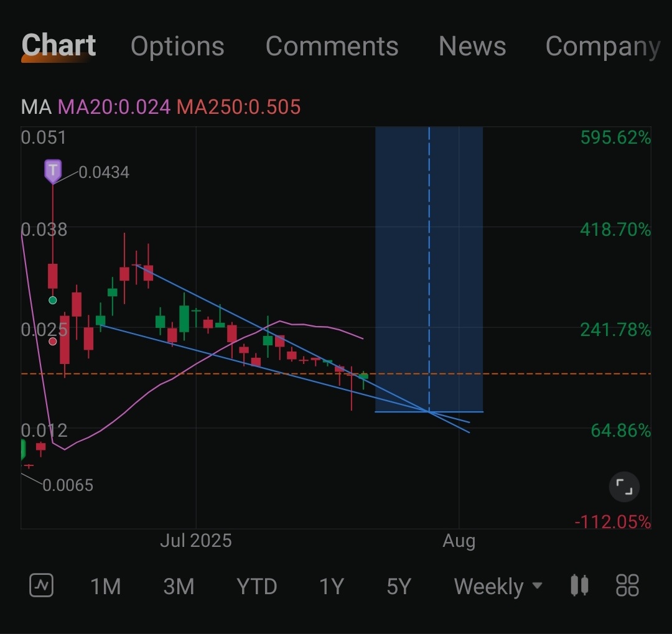Viewport: 672px width, 634px height.
Task: Select the 1Y time range
Action: pyautogui.click(x=332, y=587)
